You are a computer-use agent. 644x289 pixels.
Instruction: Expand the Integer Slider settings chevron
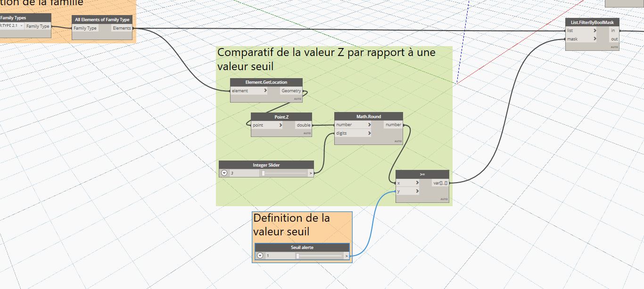click(x=224, y=173)
